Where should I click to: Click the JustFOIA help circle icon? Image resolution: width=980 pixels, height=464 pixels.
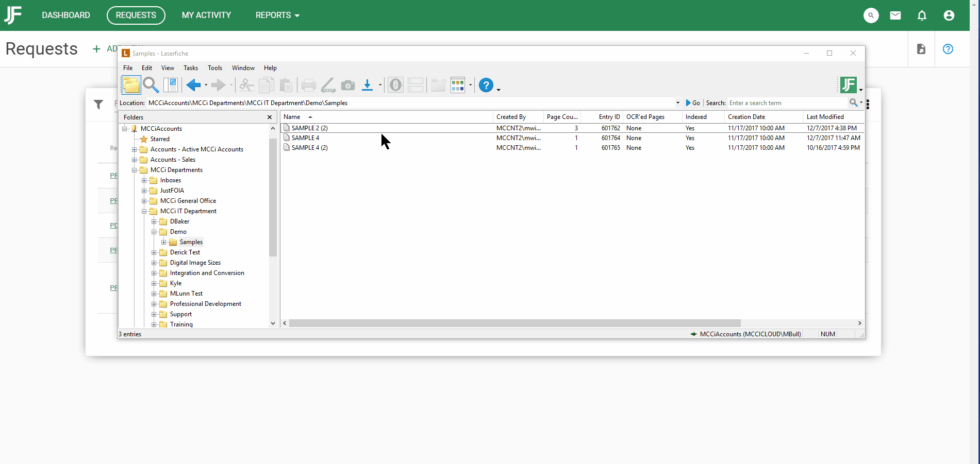(x=948, y=49)
